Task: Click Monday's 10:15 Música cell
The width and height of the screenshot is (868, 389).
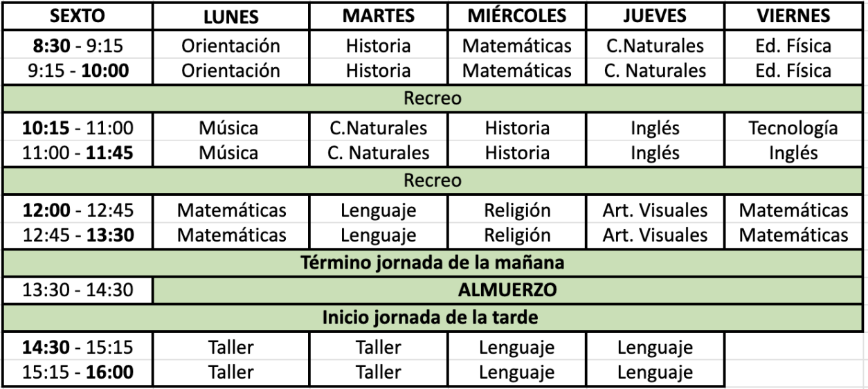Action: click(230, 128)
